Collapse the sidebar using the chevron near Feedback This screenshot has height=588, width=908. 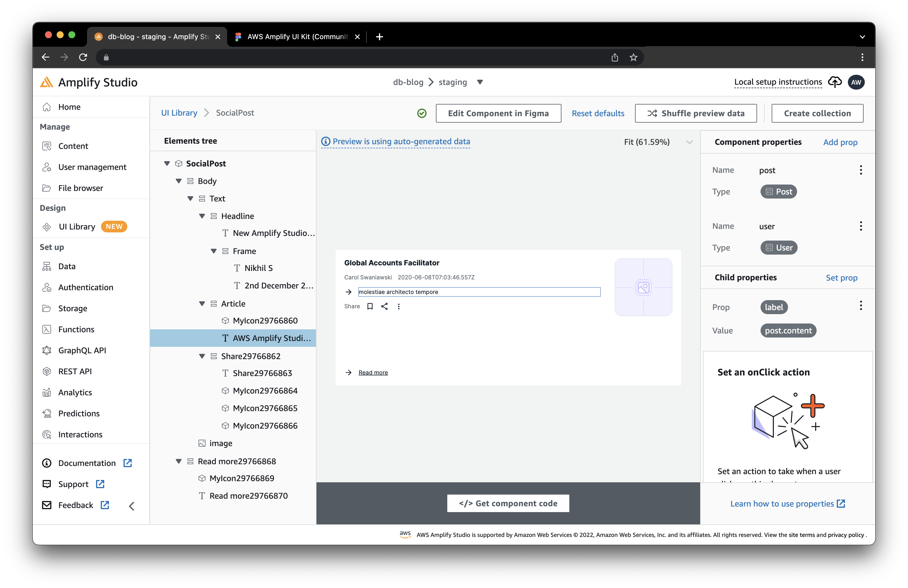131,506
